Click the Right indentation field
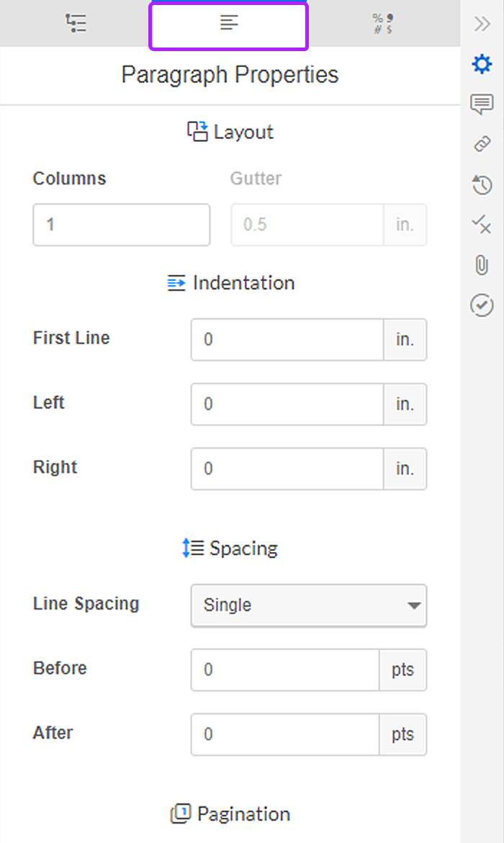 287,469
